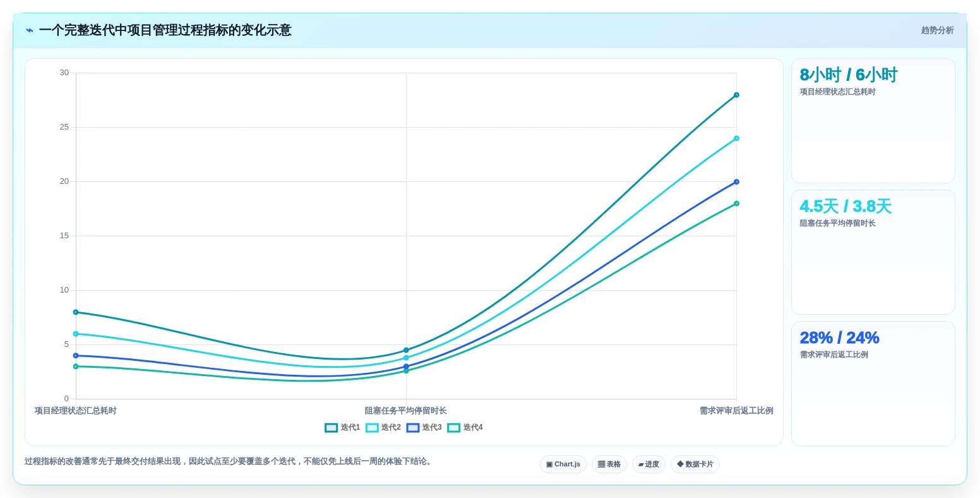Select the 28% / 24% metric card value
Screen dimensions: 980x498
click(839, 338)
